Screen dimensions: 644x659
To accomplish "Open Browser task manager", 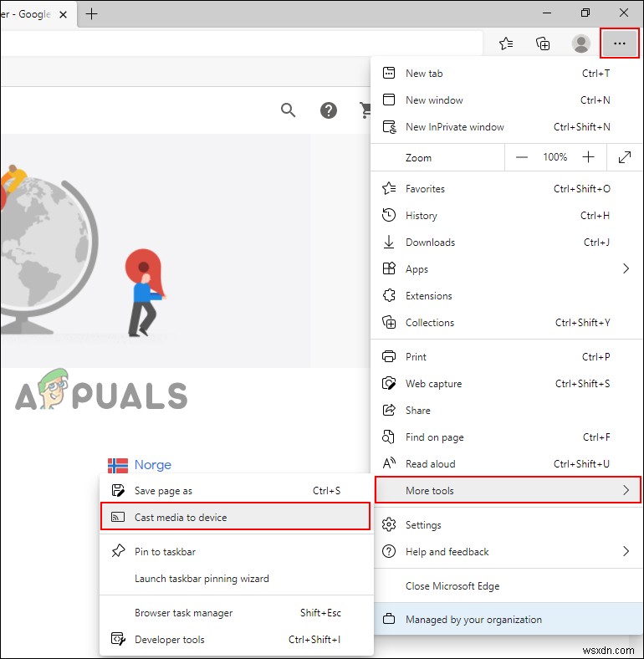I will click(236, 613).
